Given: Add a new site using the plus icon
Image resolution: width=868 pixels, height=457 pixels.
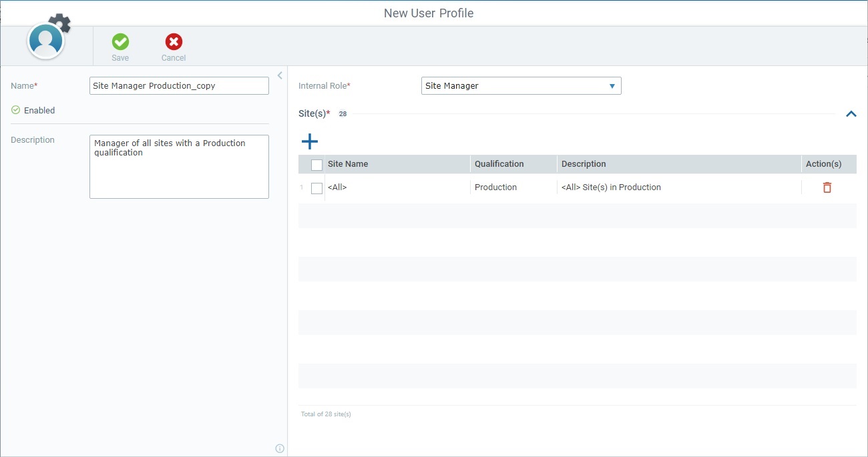Looking at the screenshot, I should [310, 141].
